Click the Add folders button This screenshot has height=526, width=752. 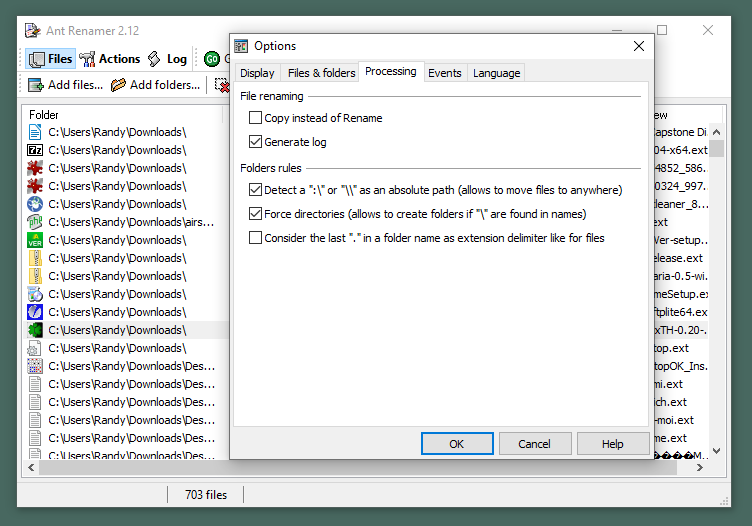tap(156, 85)
